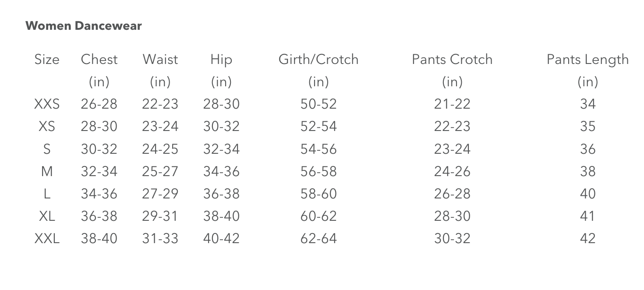Select pants length 41 for size XL
The height and width of the screenshot is (290, 644).
click(587, 216)
